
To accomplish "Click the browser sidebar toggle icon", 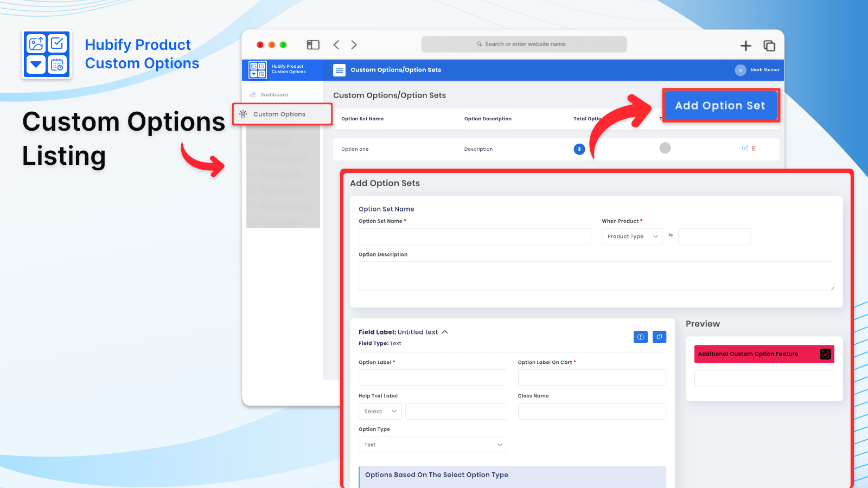I will click(313, 44).
